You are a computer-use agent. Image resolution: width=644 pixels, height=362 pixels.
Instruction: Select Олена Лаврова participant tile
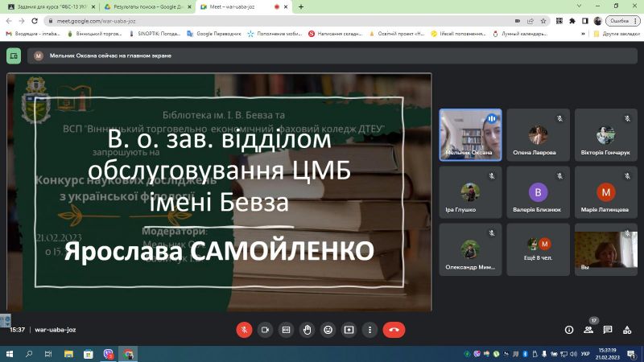[x=538, y=135]
